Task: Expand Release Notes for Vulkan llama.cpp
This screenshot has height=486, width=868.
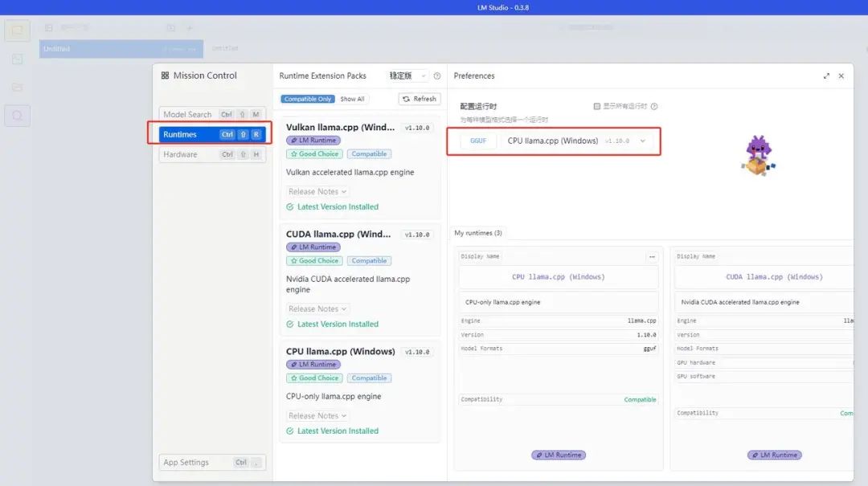Action: click(x=317, y=191)
